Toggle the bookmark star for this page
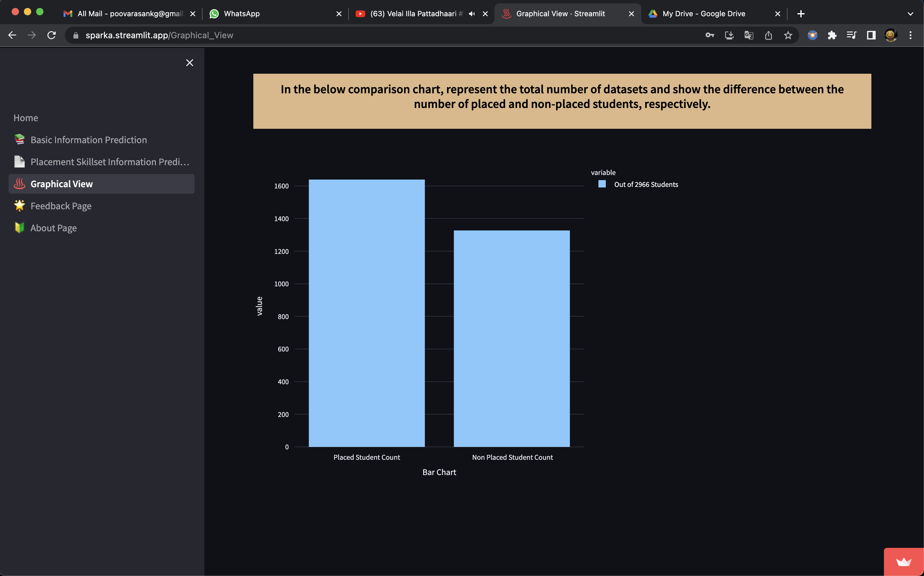 [788, 35]
